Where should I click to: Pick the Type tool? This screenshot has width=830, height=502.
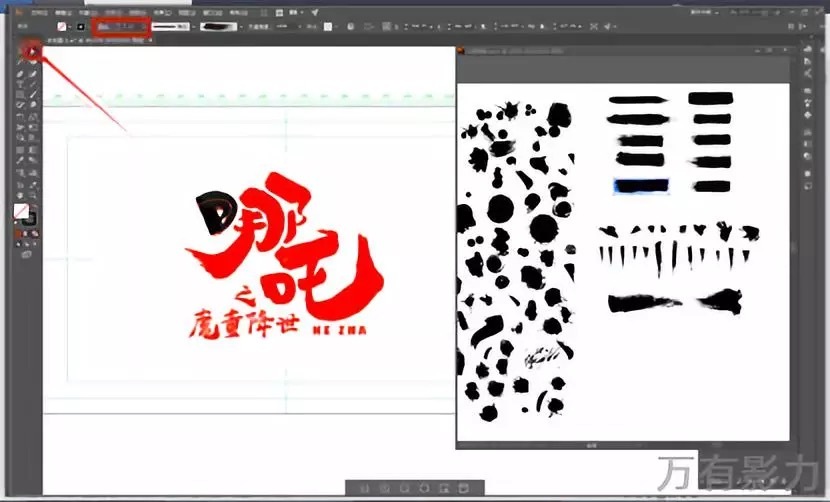tap(21, 84)
